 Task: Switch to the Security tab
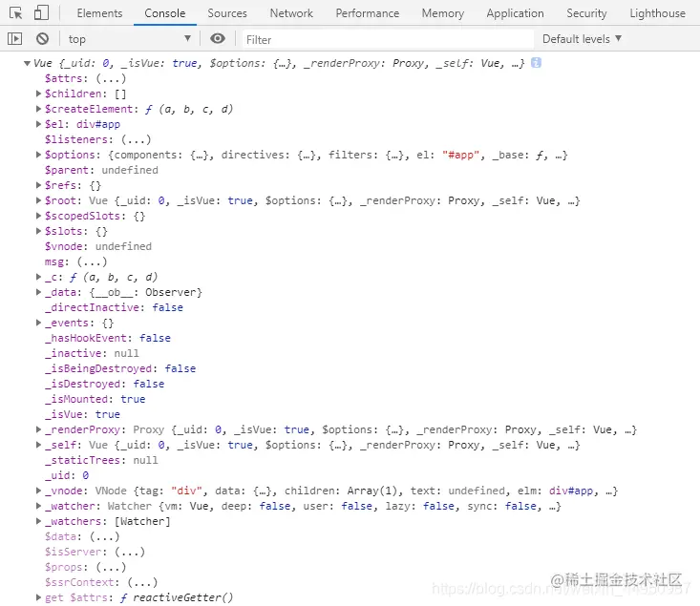tap(586, 13)
